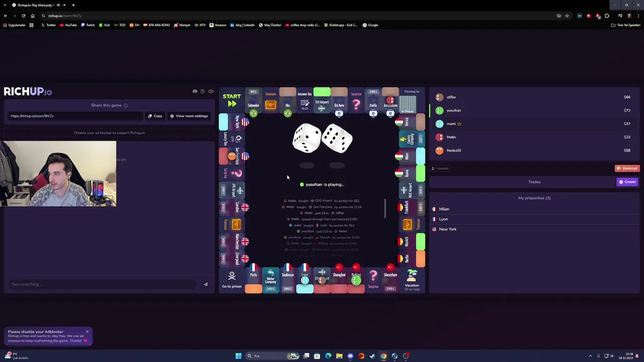644x362 pixels.
Task: Open New York in My properties
Action: point(534,229)
